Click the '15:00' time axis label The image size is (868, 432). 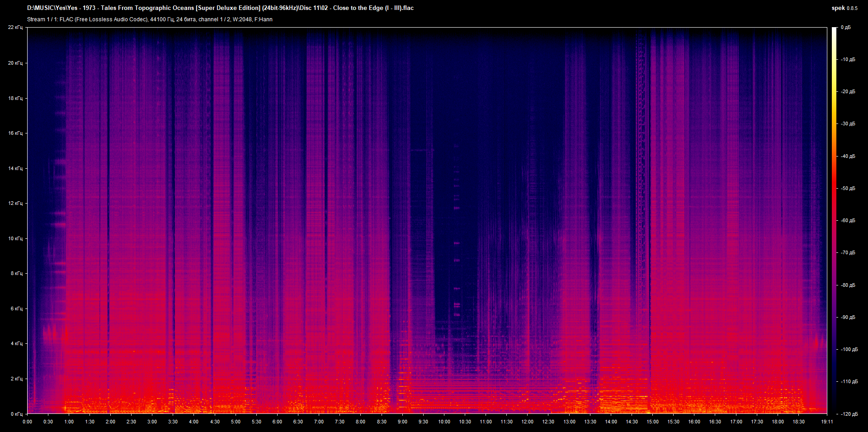point(652,422)
